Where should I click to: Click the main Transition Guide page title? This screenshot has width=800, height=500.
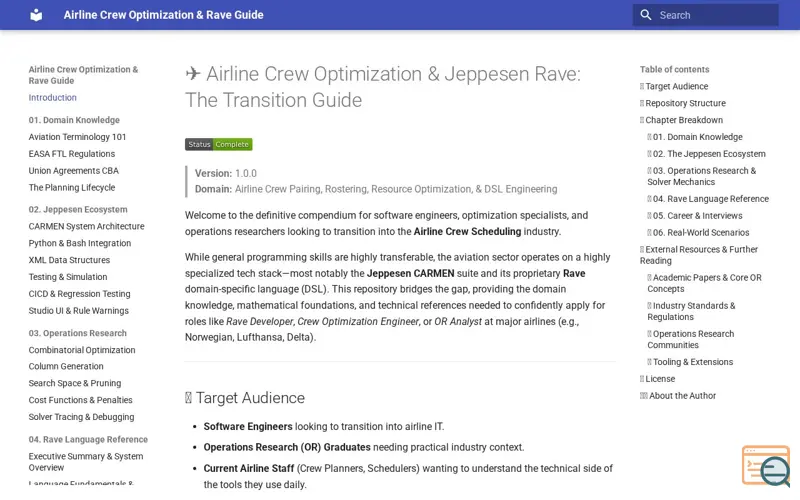[x=383, y=87]
